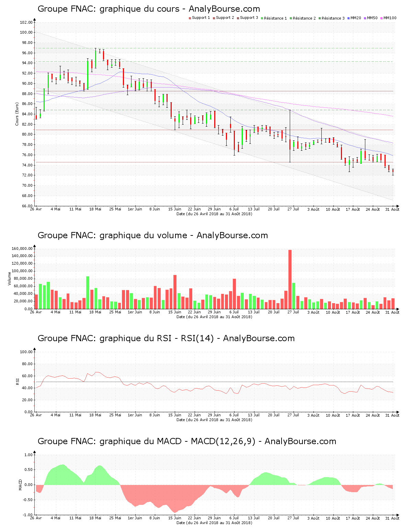Click the 'graphique du RSI - RSI(14)' title
The image size is (412, 532).
[166, 338]
